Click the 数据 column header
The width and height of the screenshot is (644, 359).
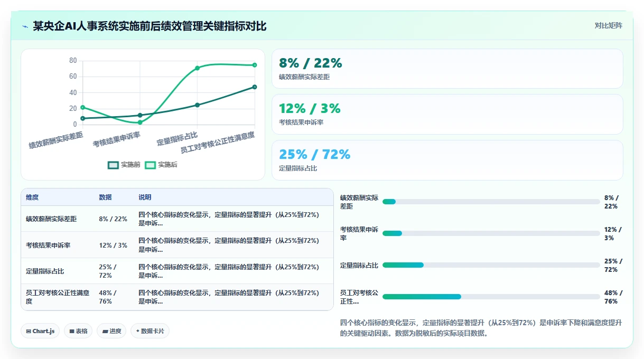[105, 197]
